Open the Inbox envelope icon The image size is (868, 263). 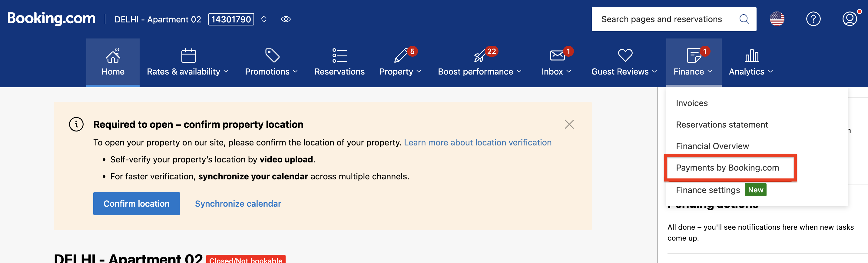click(557, 56)
